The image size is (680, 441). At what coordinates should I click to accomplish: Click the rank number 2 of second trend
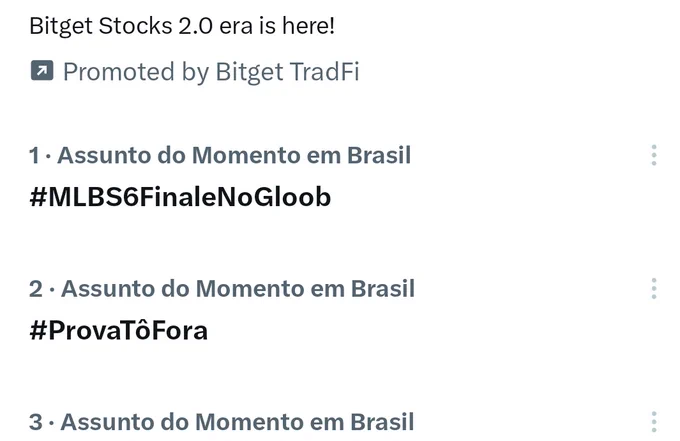pyautogui.click(x=36, y=289)
